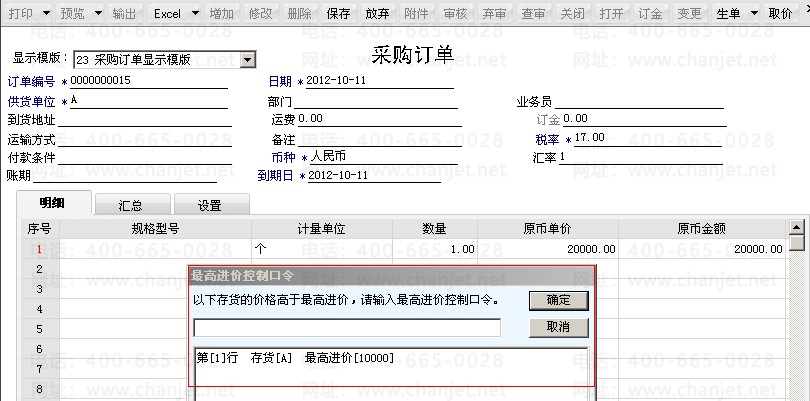The image size is (810, 401).
Task: Click the 审核 toolbar button
Action: pyautogui.click(x=455, y=13)
